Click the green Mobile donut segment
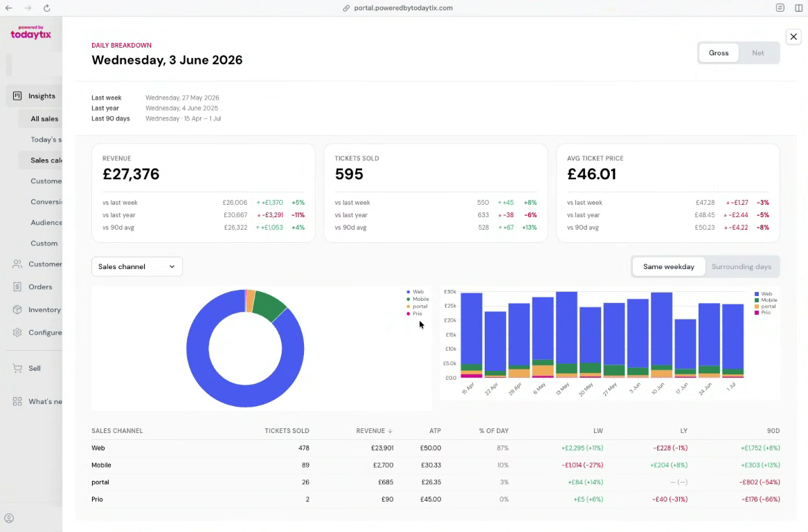Viewport: 808px width, 532px height. (270, 305)
